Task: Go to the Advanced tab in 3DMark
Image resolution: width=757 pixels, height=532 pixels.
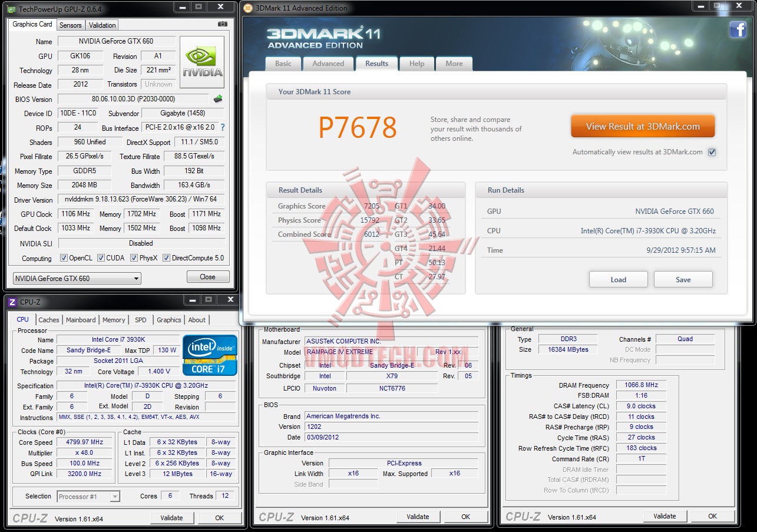Action: 328,64
